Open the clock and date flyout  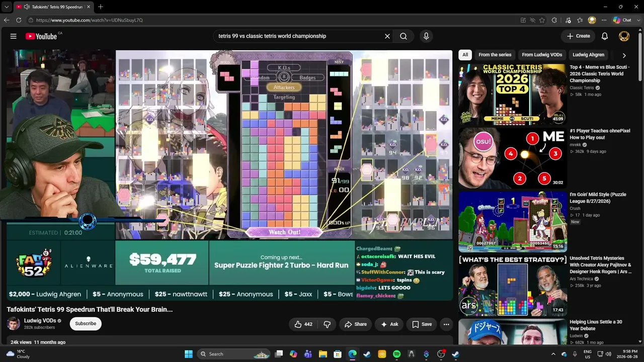[x=626, y=354]
